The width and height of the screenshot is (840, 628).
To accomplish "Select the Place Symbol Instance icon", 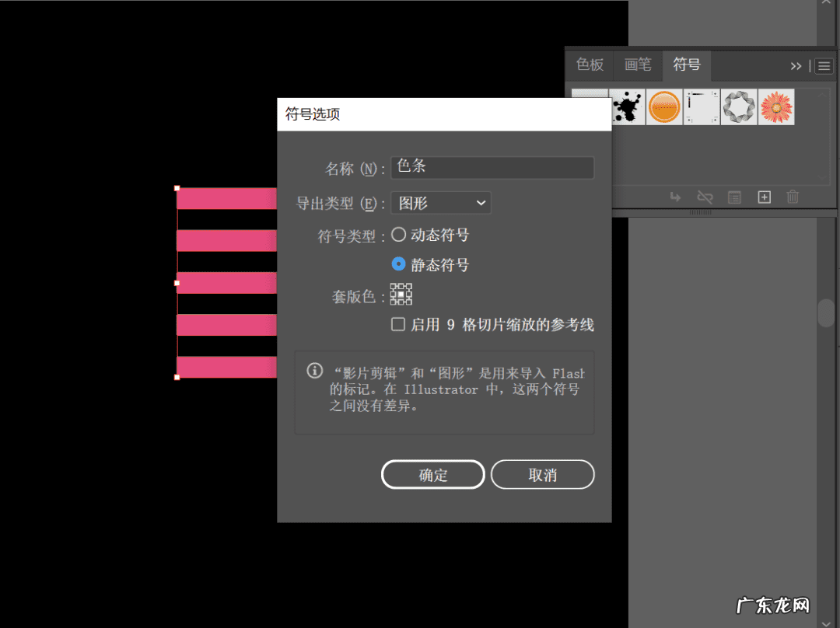I will coord(675,197).
